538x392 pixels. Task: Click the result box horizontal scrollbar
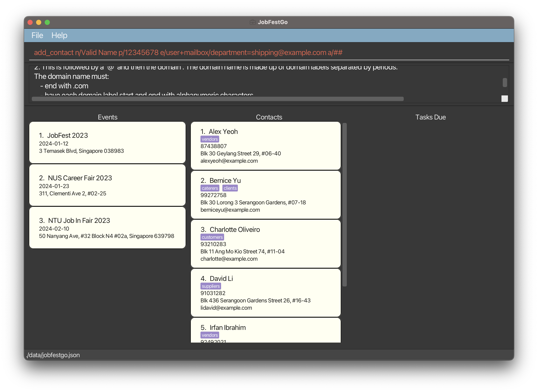(x=217, y=99)
